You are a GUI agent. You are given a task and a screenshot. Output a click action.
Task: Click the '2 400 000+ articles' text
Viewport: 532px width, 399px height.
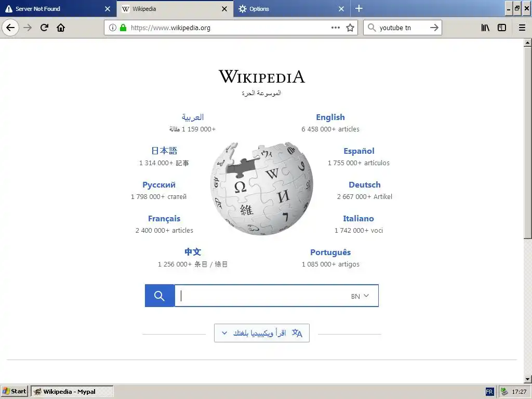[164, 231]
